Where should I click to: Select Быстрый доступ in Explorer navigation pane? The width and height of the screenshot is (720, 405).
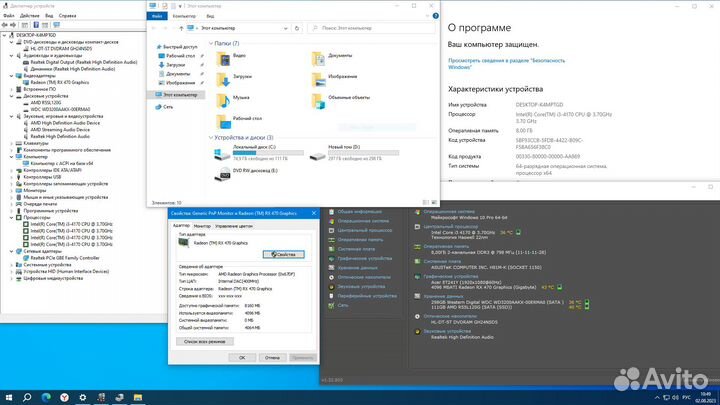tap(177, 47)
